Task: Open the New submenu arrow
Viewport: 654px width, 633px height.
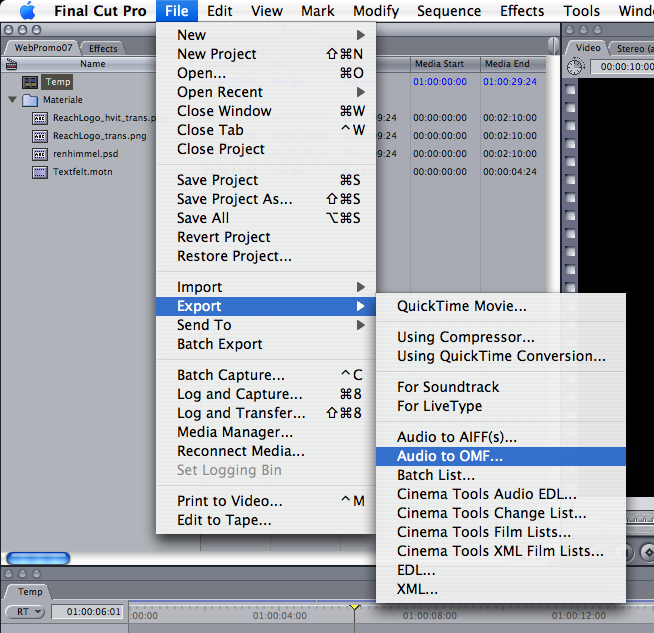Action: point(361,35)
